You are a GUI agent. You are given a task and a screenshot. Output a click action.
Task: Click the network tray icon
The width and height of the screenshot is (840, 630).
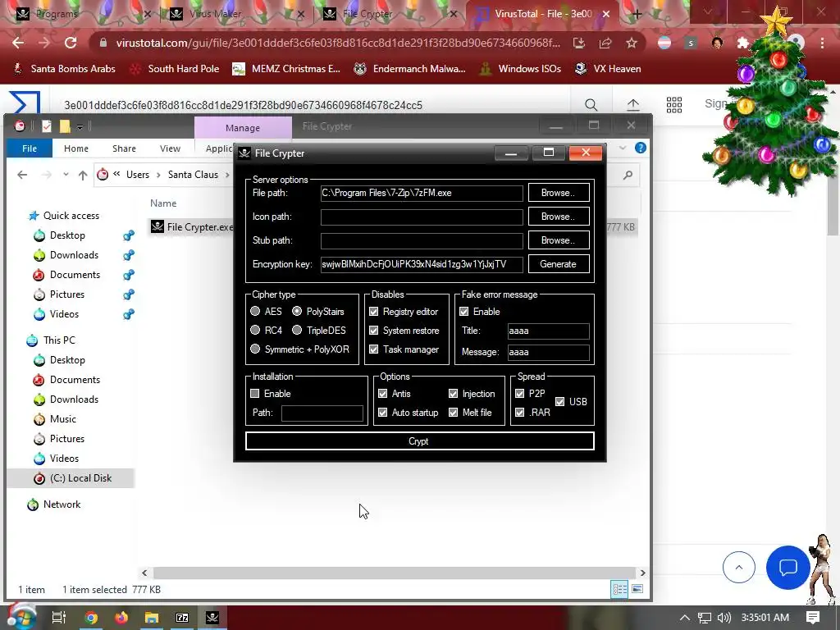705,618
